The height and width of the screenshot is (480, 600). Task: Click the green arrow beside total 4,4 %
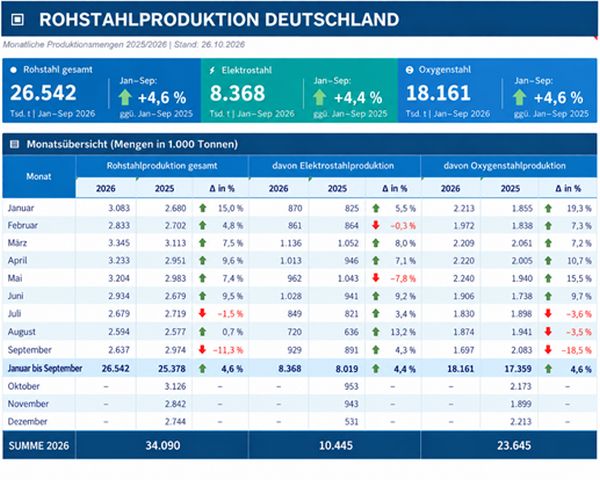(376, 369)
